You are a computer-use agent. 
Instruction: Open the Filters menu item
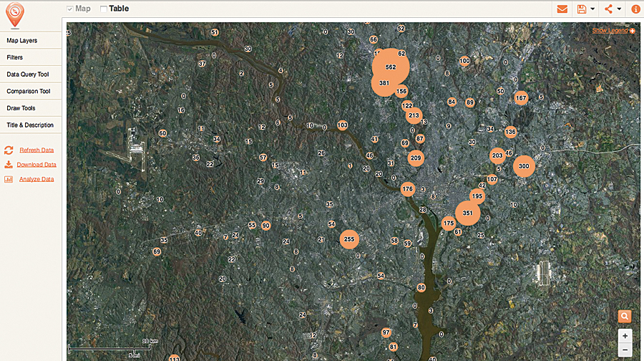pos(31,57)
